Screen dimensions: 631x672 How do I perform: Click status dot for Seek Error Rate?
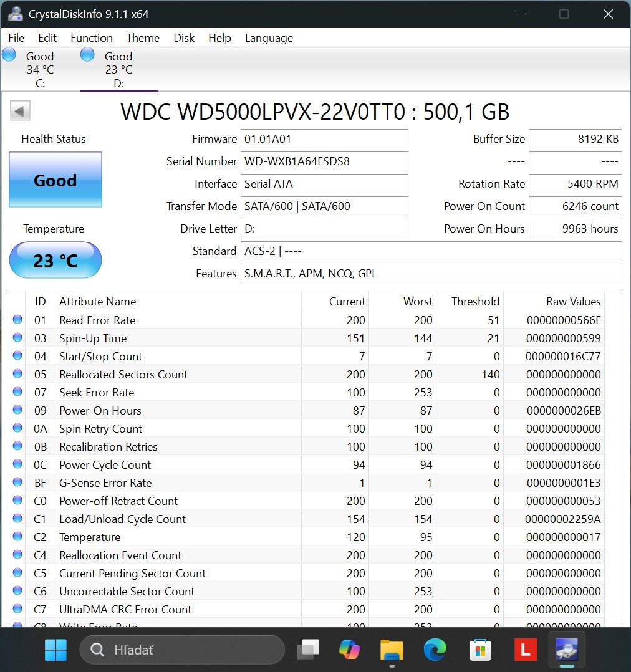(17, 391)
